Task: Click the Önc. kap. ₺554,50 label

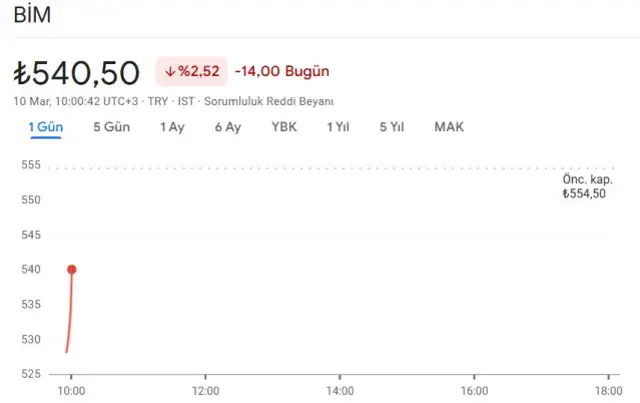Action: coord(585,186)
